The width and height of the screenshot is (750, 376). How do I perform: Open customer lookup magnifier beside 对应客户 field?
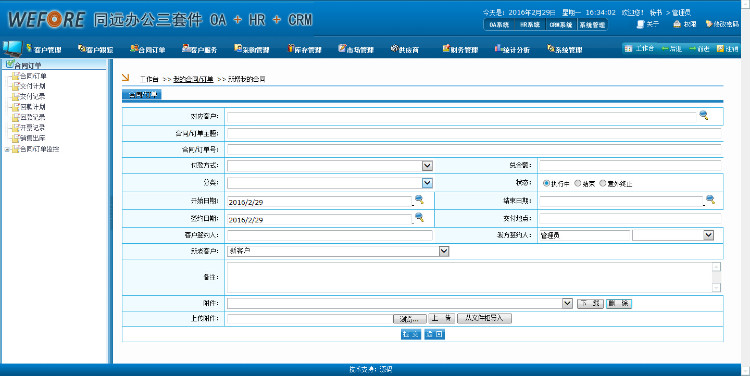coord(704,115)
